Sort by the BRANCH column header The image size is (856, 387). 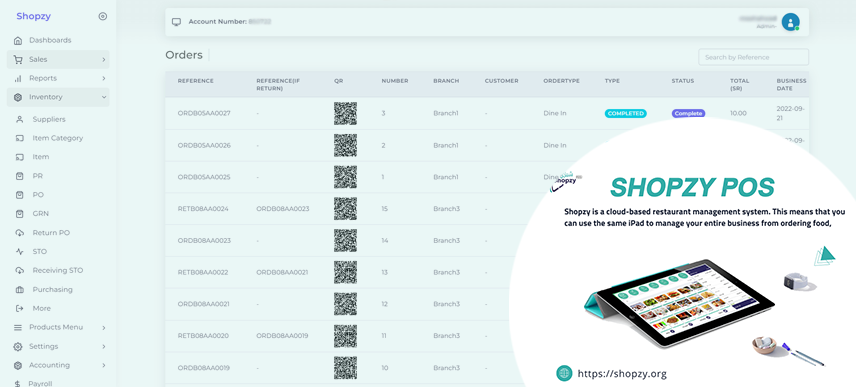point(446,81)
